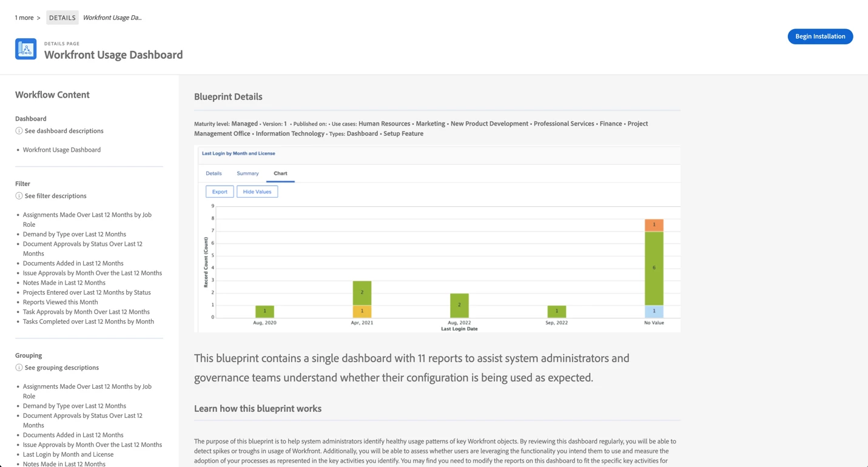Click the green bar for Aug, 2020
The height and width of the screenshot is (467, 868).
pos(264,311)
